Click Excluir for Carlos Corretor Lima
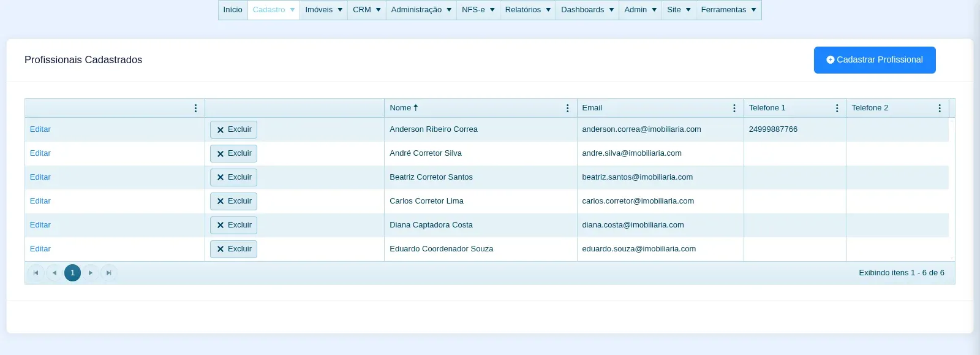Screen dimensions: 980x355 click(x=233, y=201)
